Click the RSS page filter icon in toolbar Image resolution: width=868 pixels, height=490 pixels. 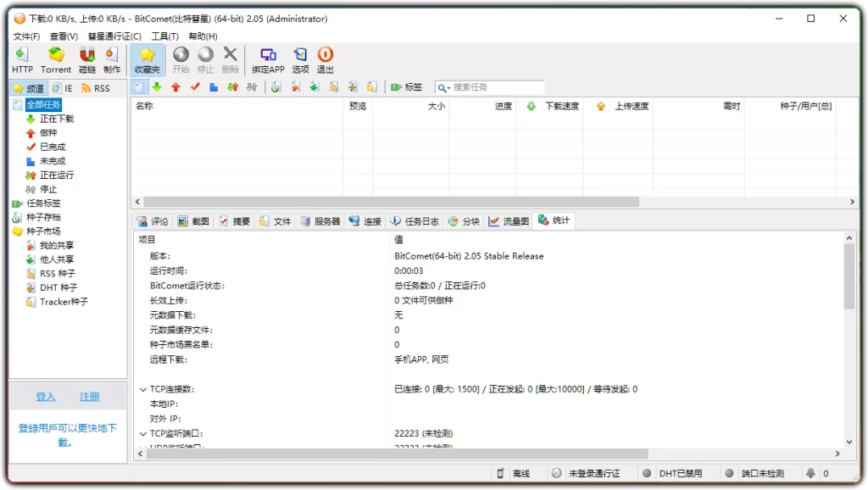tap(333, 87)
